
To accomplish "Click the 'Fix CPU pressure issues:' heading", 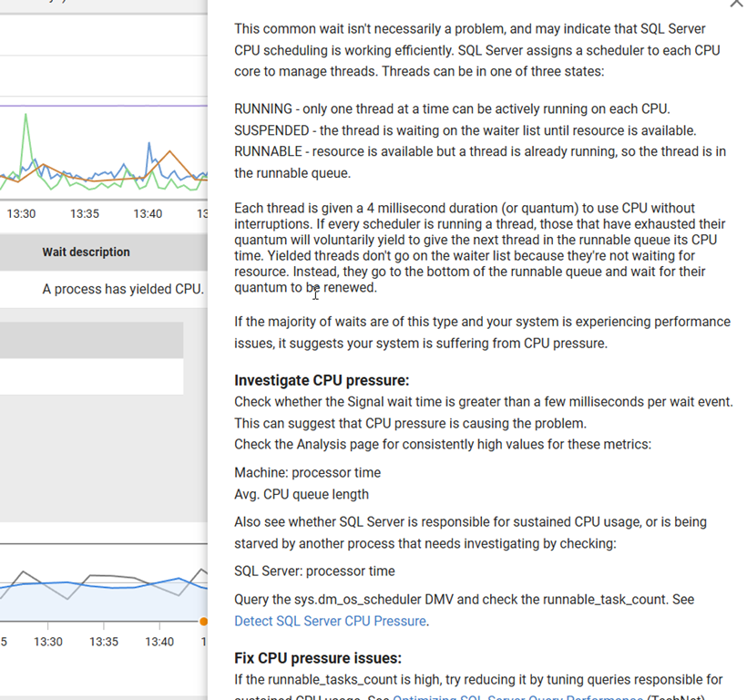I will pyautogui.click(x=318, y=658).
